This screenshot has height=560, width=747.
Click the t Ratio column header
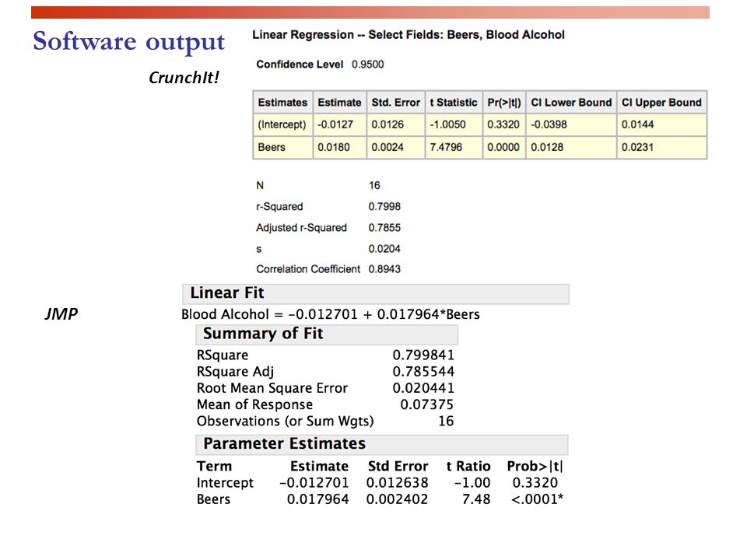[x=468, y=466]
